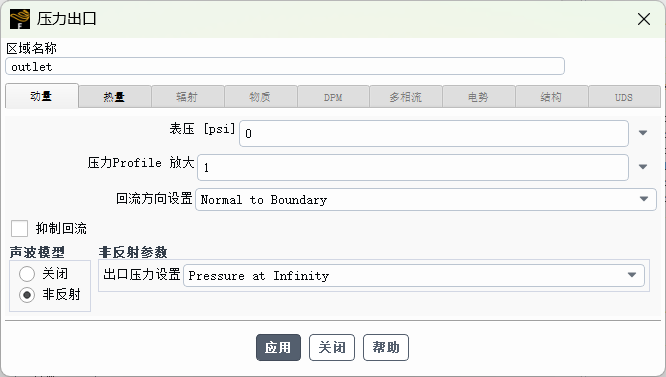The width and height of the screenshot is (666, 377).
Task: Enable the 抑制回流 checkbox
Action: pos(20,228)
